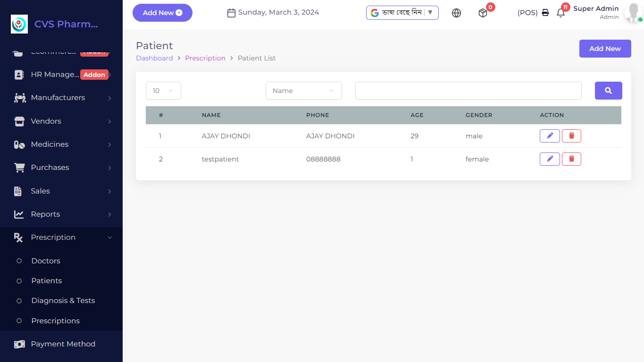Click the edit pencil icon for AJAY DHONDI

coord(550,136)
